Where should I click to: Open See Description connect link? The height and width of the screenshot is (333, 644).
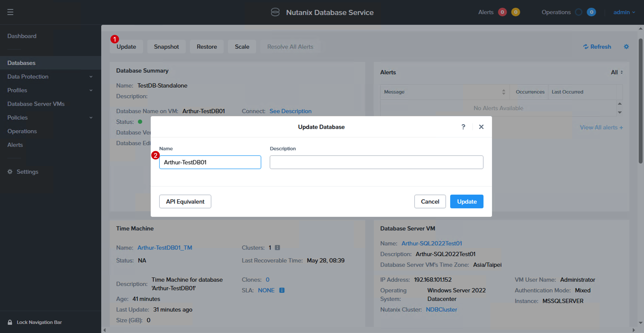point(290,111)
